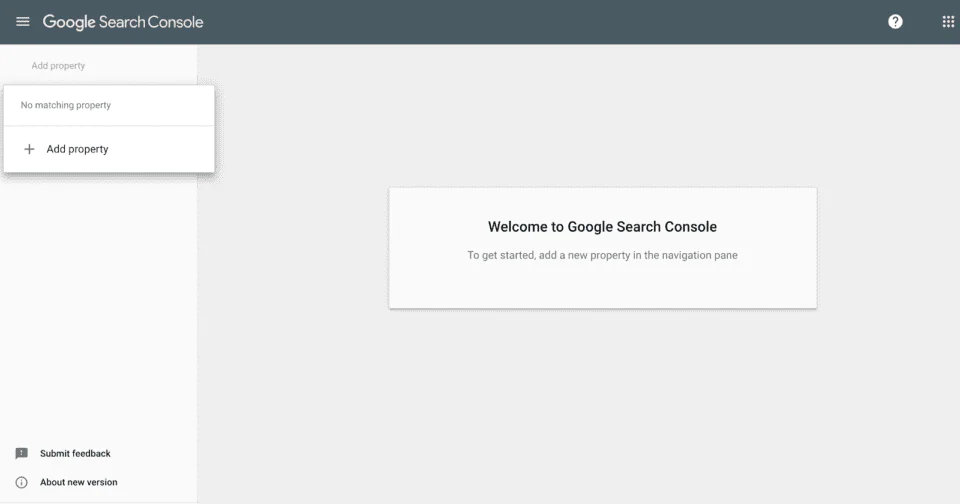960x504 pixels.
Task: Click the Submit feedback speech bubble icon
Action: [x=22, y=453]
